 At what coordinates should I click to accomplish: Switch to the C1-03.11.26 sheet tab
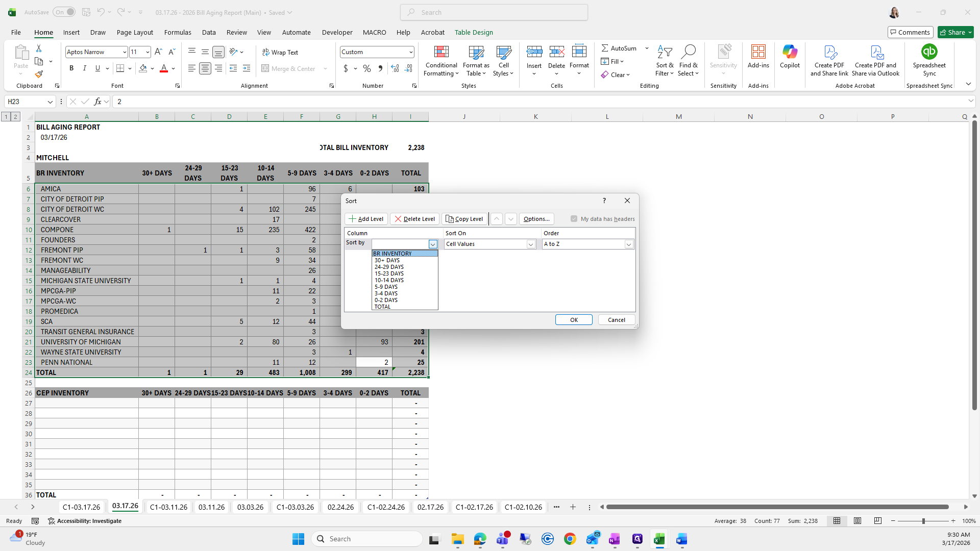[168, 507]
